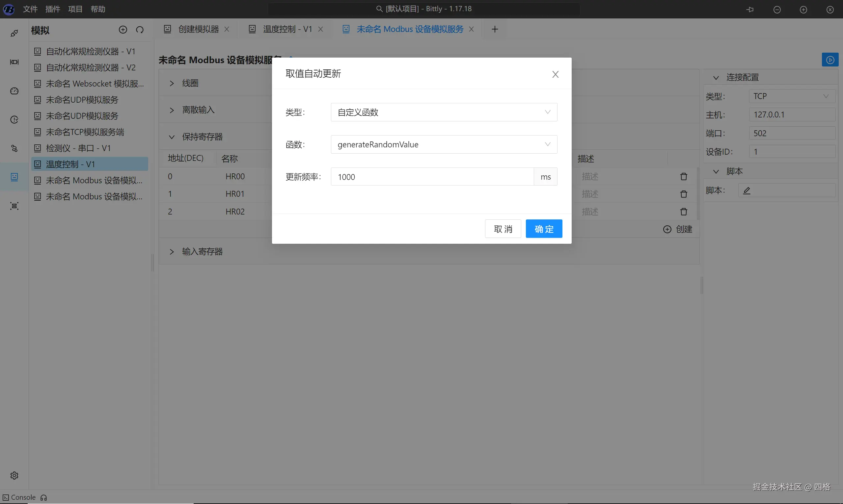Delete the HR00 register row

(684, 177)
